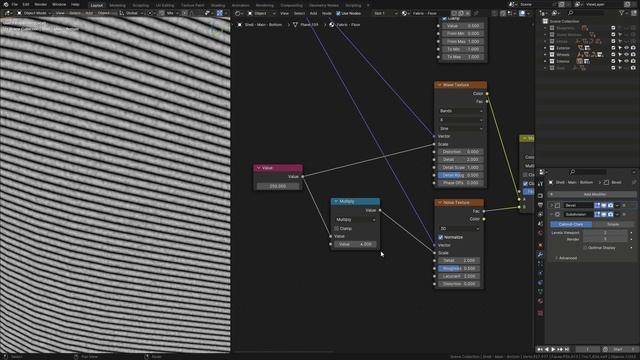Toggle Interior collection viewport visibility eye
640x360 pixels.
[x=627, y=61]
